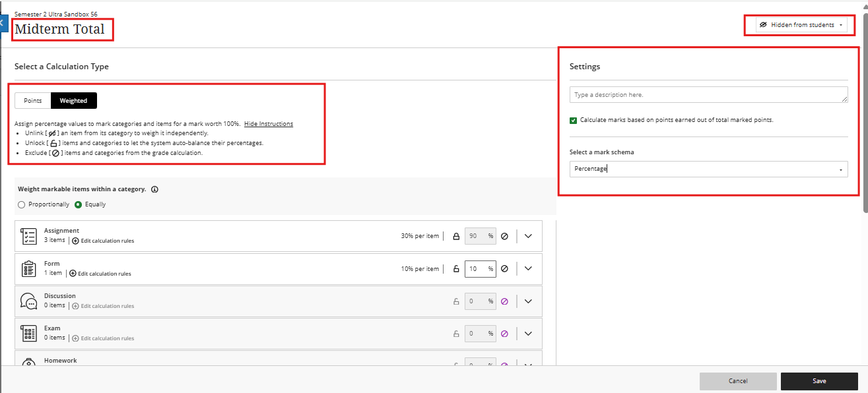Click the weighting info icon
This screenshot has height=393, width=868.
coord(154,189)
